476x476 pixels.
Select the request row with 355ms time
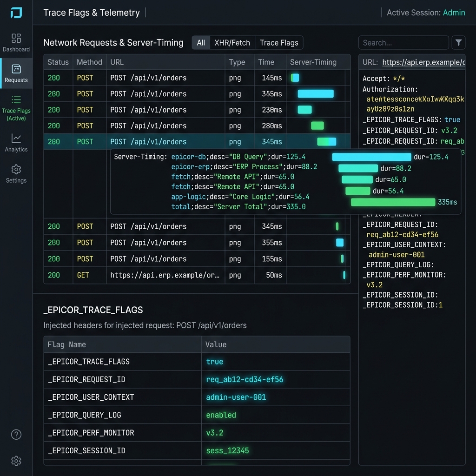click(x=197, y=243)
